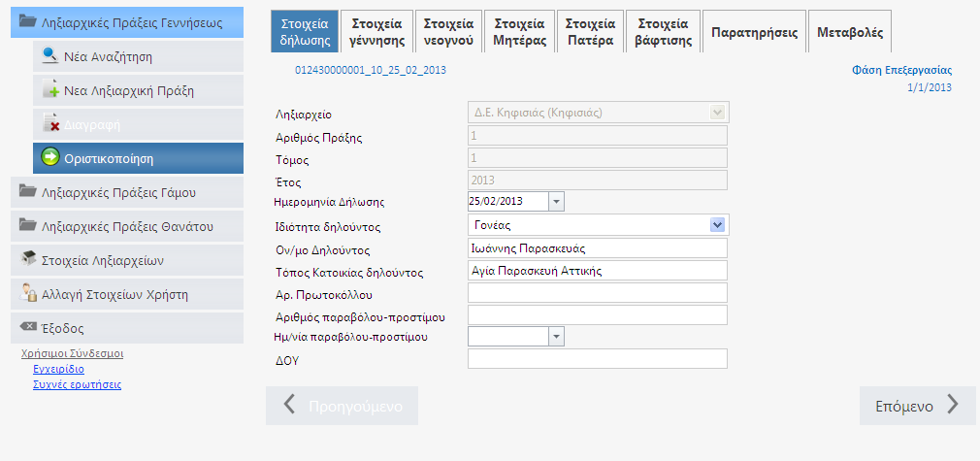
Task: Select the Στοιχεία Πατέρα tab
Action: [x=590, y=33]
